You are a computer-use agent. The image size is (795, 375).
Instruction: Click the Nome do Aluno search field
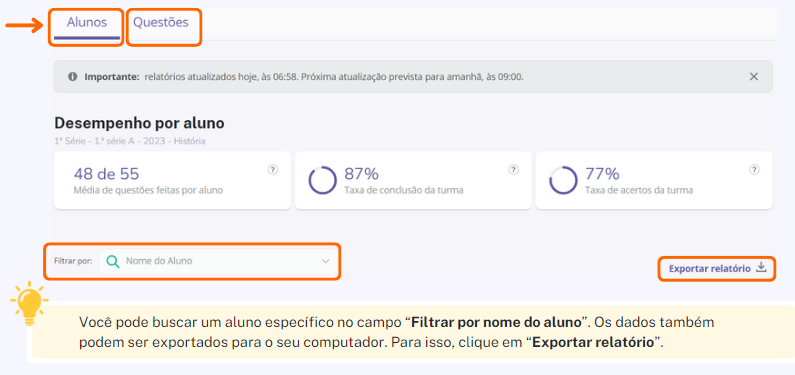pos(219,261)
